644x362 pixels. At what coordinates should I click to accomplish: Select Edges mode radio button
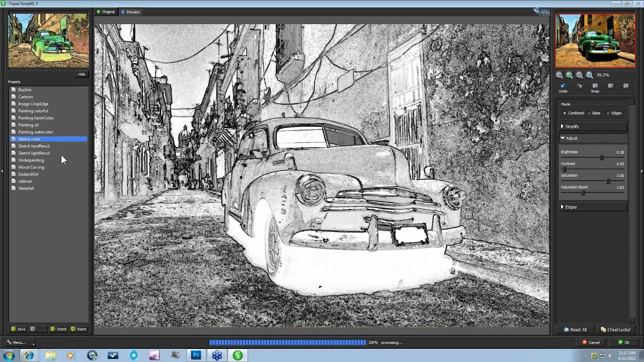point(608,113)
